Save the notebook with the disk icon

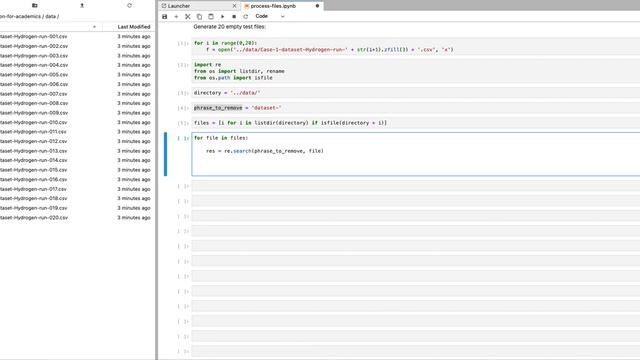(164, 17)
